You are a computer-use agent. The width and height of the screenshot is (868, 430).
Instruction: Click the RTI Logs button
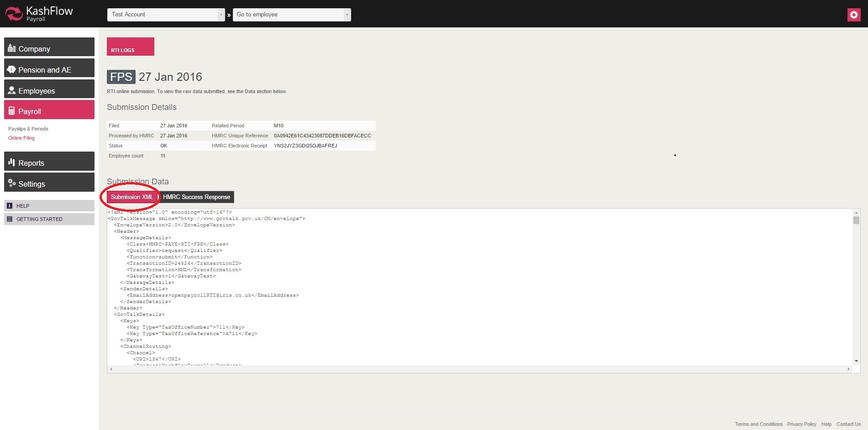(131, 47)
